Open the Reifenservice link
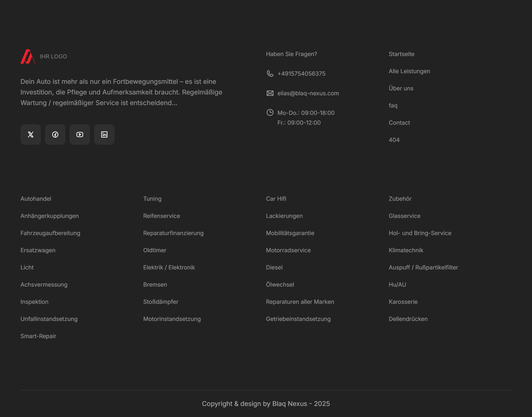The height and width of the screenshot is (417, 532). coord(161,216)
